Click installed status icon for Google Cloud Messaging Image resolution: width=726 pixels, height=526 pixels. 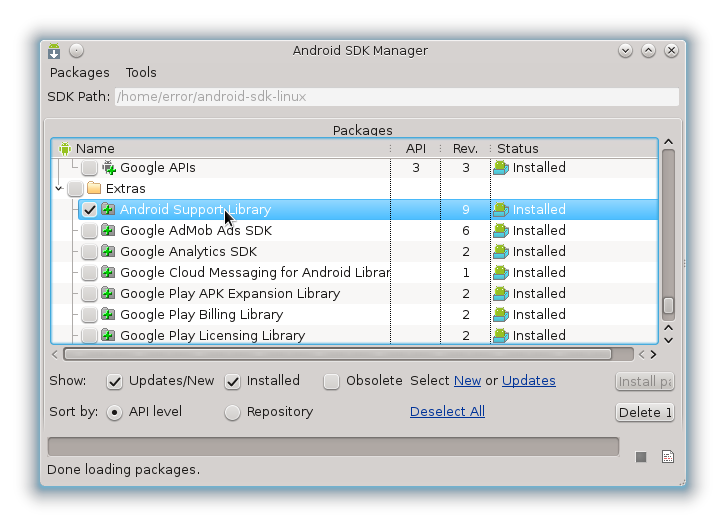click(x=501, y=272)
